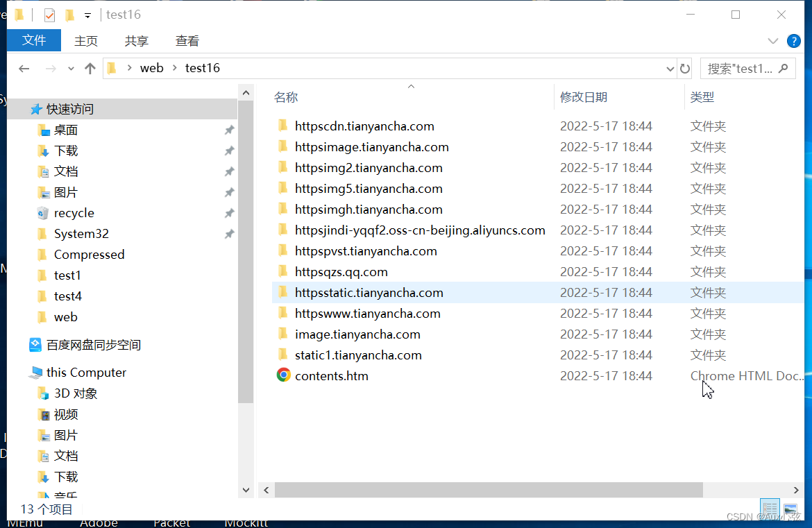Expand address bar history dropdown
Viewport: 812px width, 528px height.
[670, 68]
